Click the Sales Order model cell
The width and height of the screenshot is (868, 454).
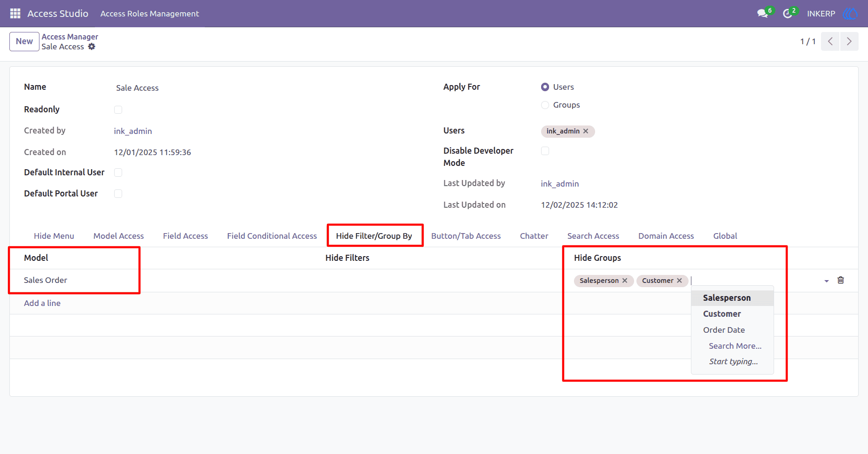point(46,280)
